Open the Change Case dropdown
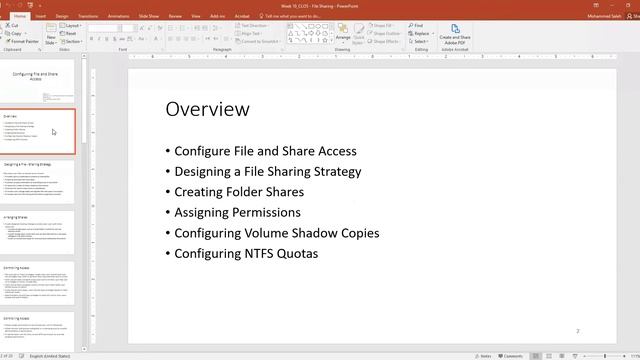 pyautogui.click(x=142, y=39)
